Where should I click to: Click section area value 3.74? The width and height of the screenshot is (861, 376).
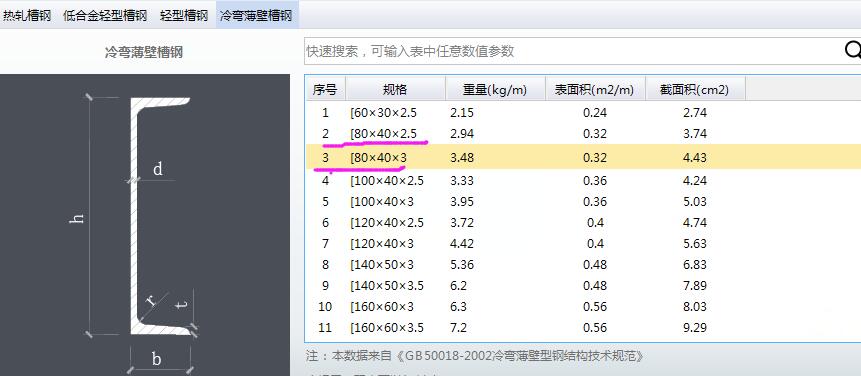click(695, 134)
